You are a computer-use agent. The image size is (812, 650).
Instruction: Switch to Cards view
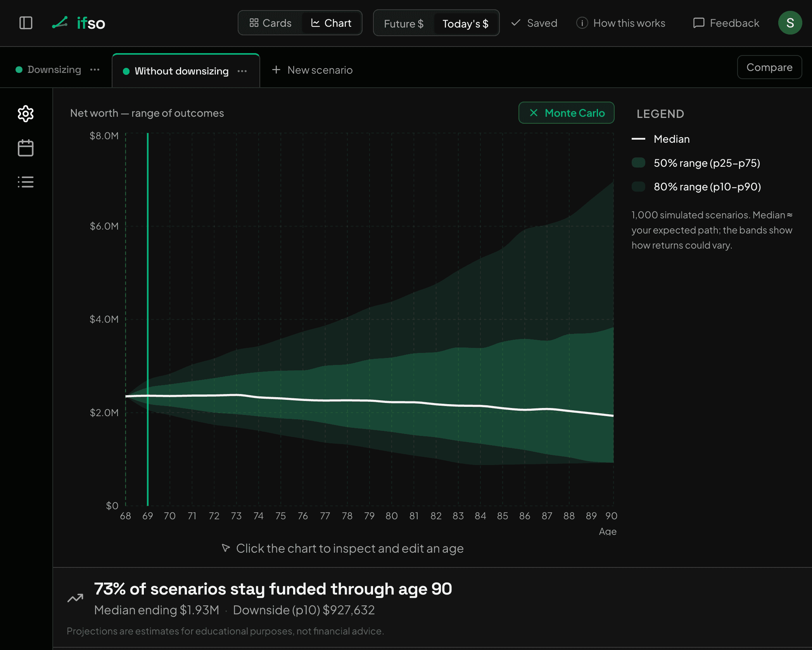(x=270, y=23)
